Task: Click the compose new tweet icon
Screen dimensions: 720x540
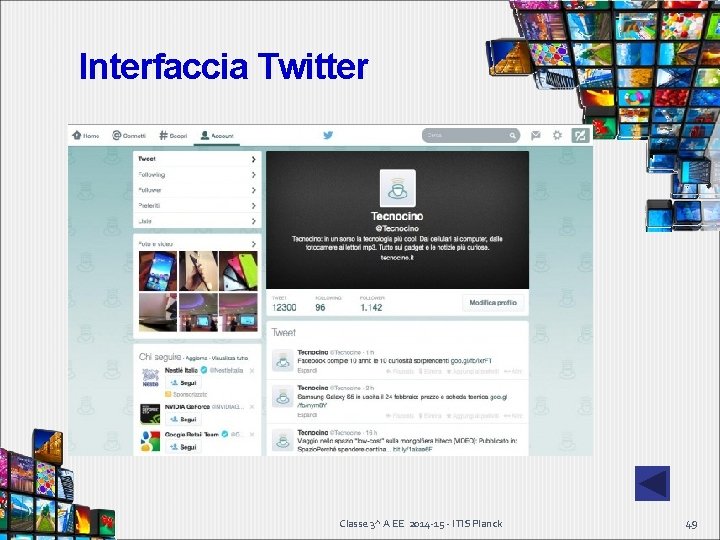Action: click(x=580, y=135)
